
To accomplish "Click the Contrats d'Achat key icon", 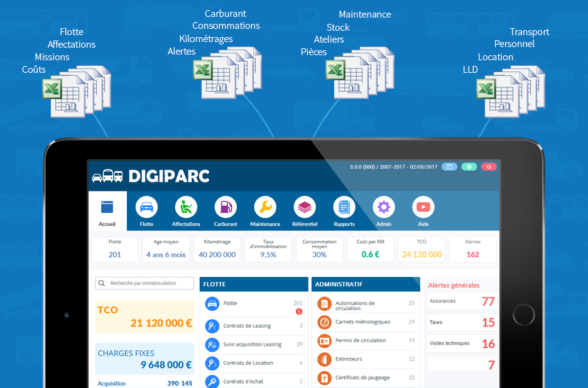I will coord(212,382).
